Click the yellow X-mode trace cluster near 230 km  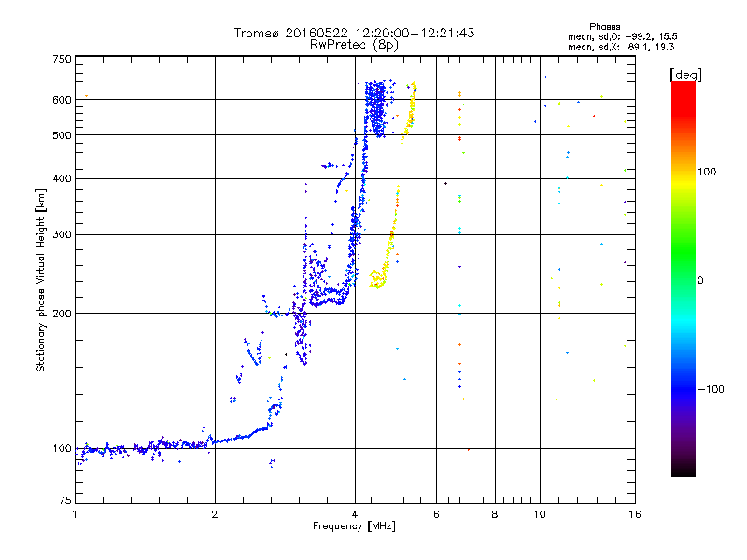point(377,279)
